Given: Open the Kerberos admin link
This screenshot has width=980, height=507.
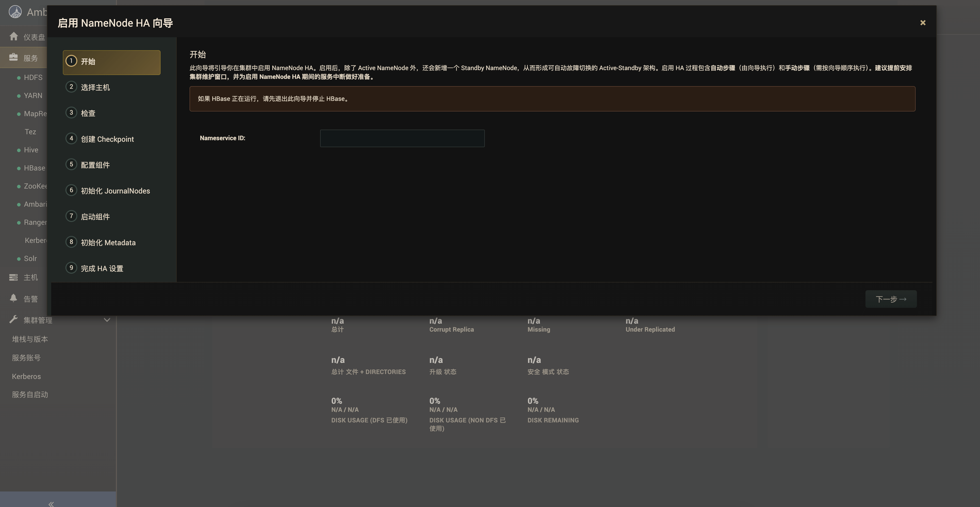Looking at the screenshot, I should coord(26,376).
